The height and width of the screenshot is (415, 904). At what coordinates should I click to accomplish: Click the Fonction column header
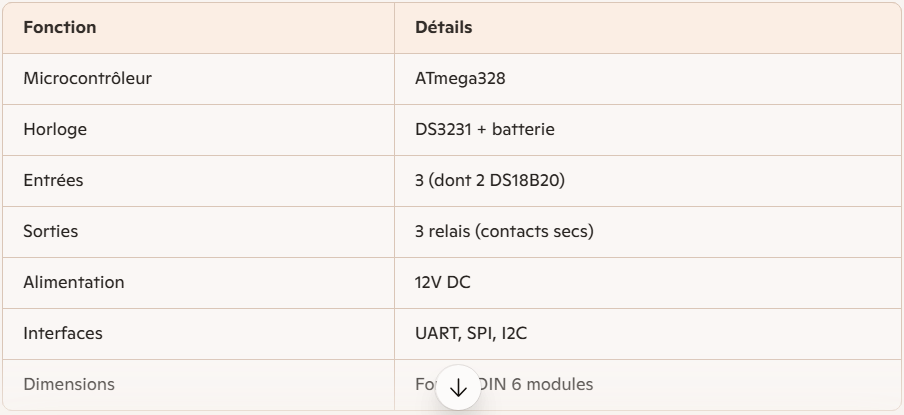point(60,28)
